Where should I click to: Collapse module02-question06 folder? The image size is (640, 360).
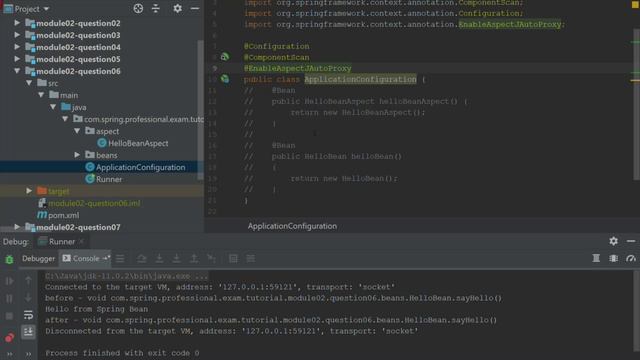click(17, 71)
